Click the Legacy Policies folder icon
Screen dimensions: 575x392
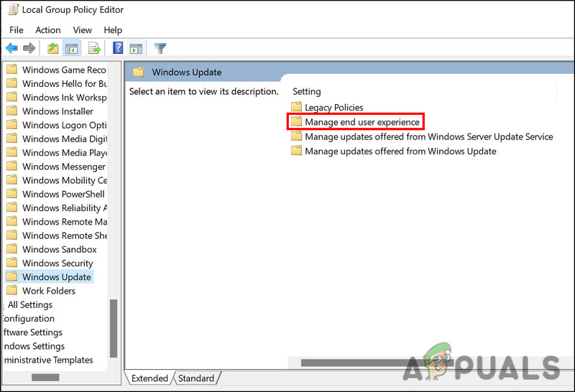click(x=296, y=106)
